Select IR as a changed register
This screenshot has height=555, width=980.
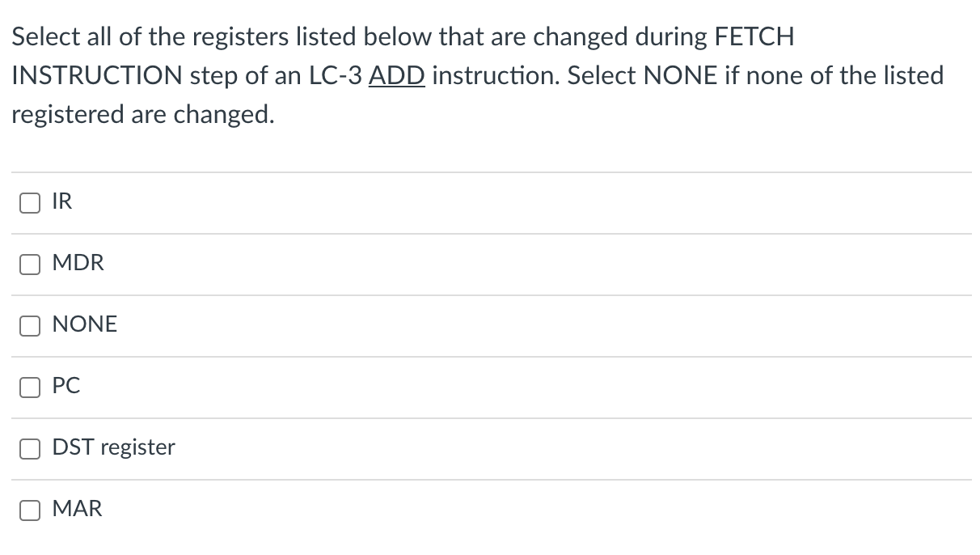point(29,203)
